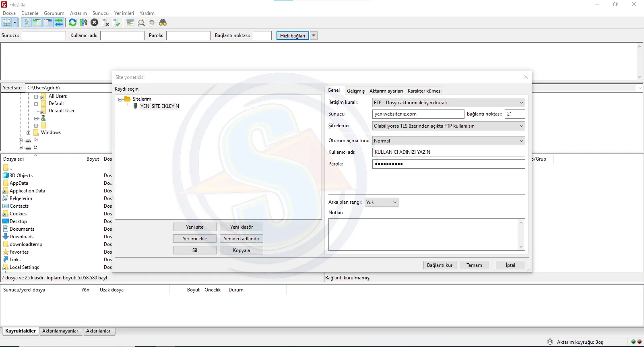Viewport: 644px width, 347px height.
Task: Click the reconnect to last server icon
Action: pyautogui.click(x=116, y=23)
